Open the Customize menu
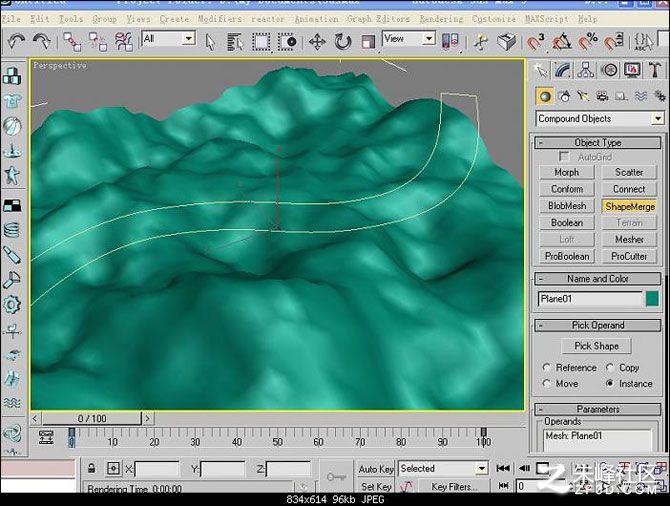670x506 pixels. [494, 19]
